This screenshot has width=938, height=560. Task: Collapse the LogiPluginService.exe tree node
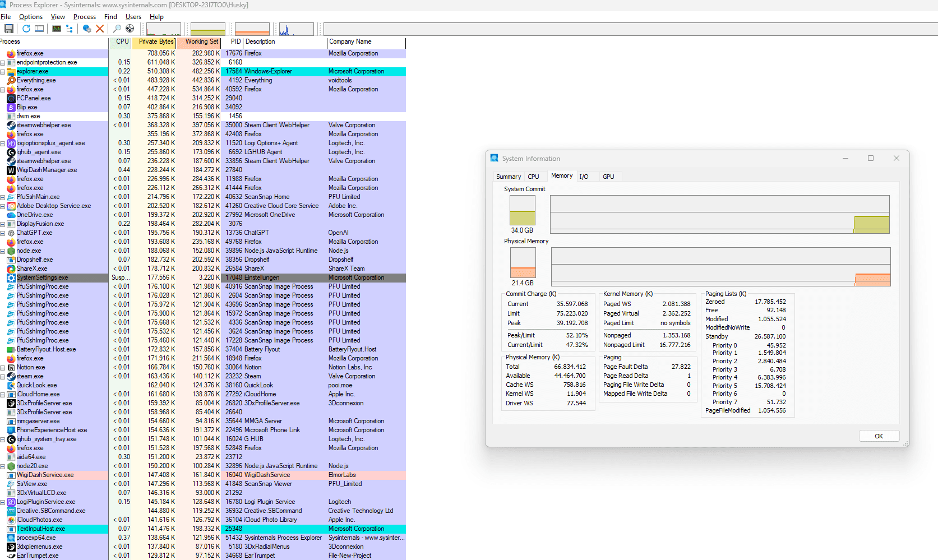(x=2, y=502)
